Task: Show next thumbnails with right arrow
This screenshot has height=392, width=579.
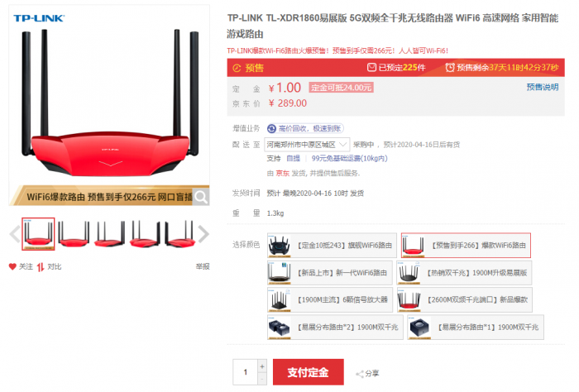Action: (x=203, y=234)
